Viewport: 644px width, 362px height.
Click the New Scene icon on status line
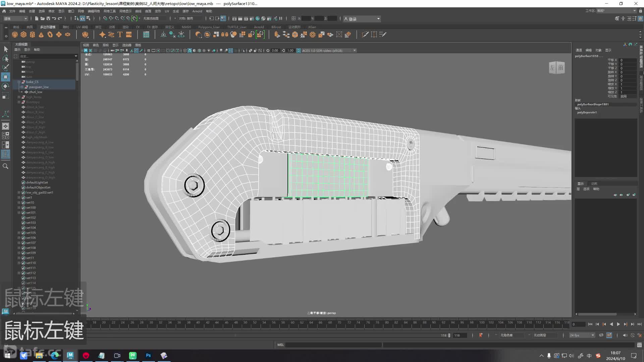(x=37, y=18)
